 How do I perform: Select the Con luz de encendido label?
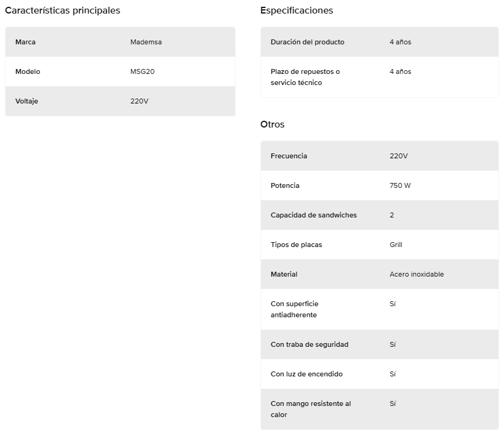click(306, 374)
